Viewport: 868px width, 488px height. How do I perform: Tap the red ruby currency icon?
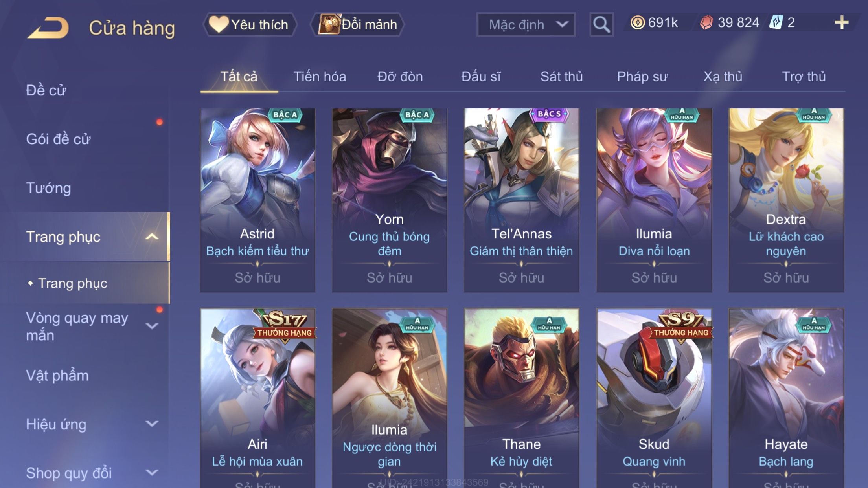click(706, 22)
